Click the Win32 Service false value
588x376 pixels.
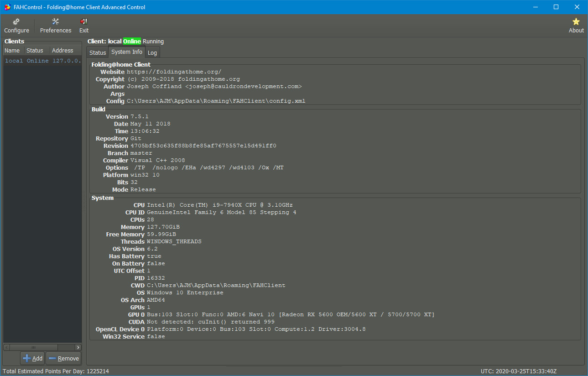point(156,336)
